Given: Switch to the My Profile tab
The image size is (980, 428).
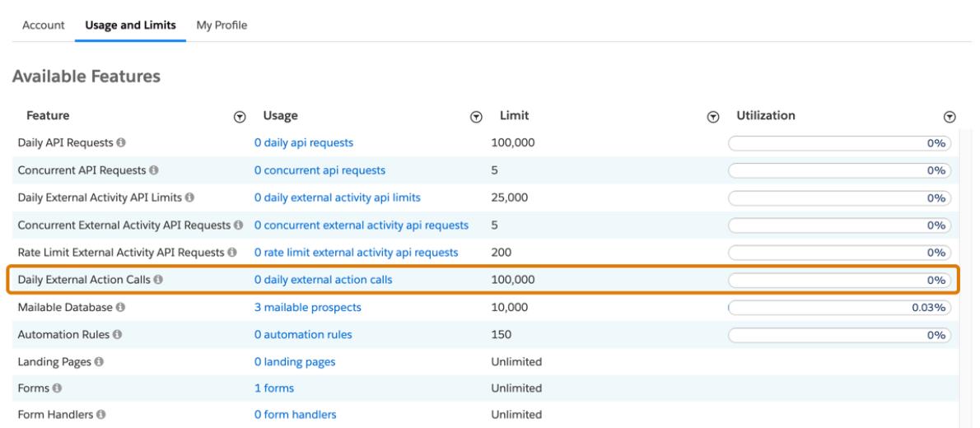Looking at the screenshot, I should point(222,26).
